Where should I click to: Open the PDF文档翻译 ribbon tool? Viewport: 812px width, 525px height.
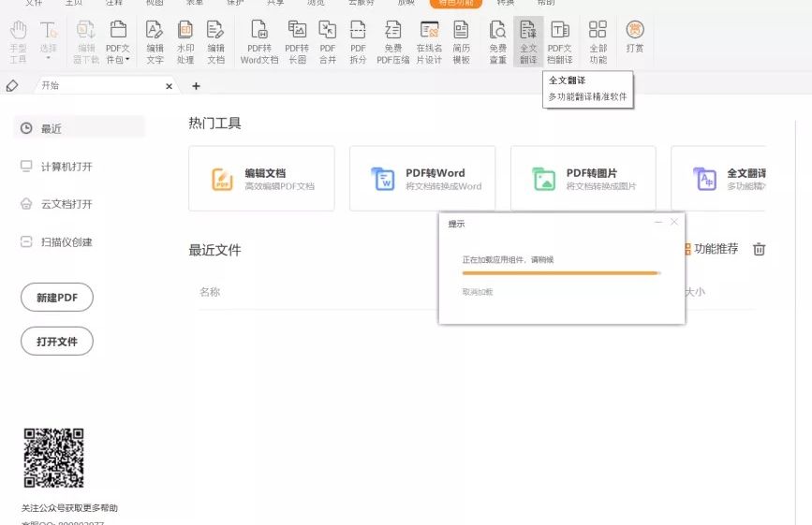tap(560, 42)
